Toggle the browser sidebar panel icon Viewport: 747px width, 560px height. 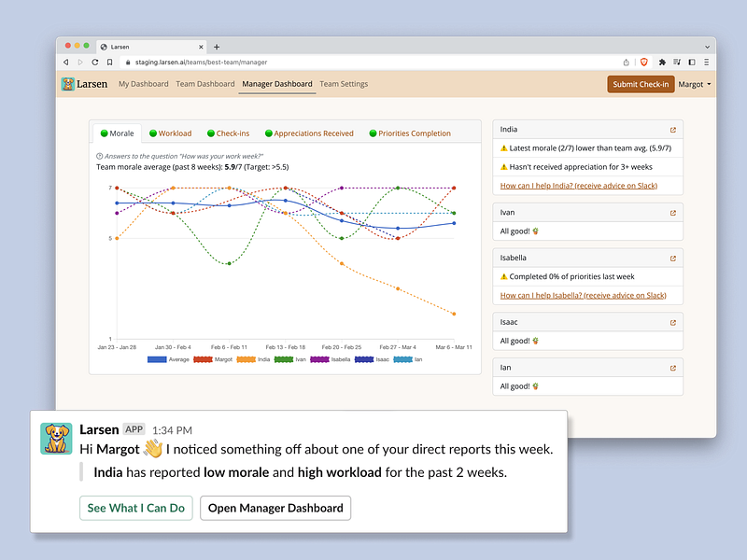pyautogui.click(x=692, y=62)
